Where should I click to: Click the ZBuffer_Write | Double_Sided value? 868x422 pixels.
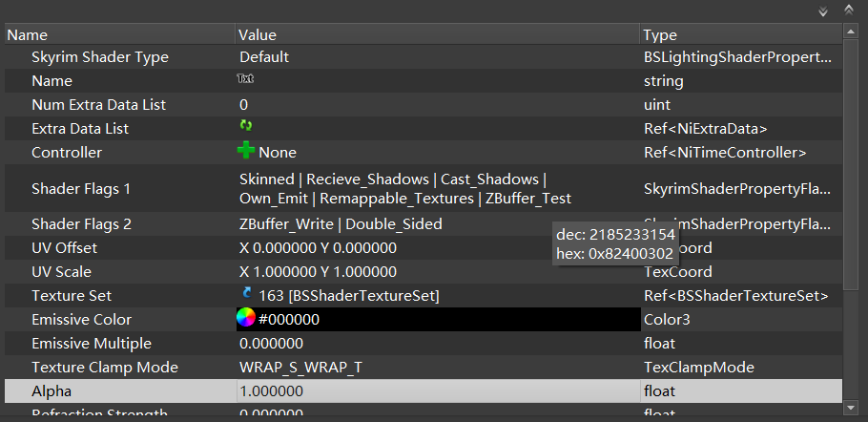341,224
